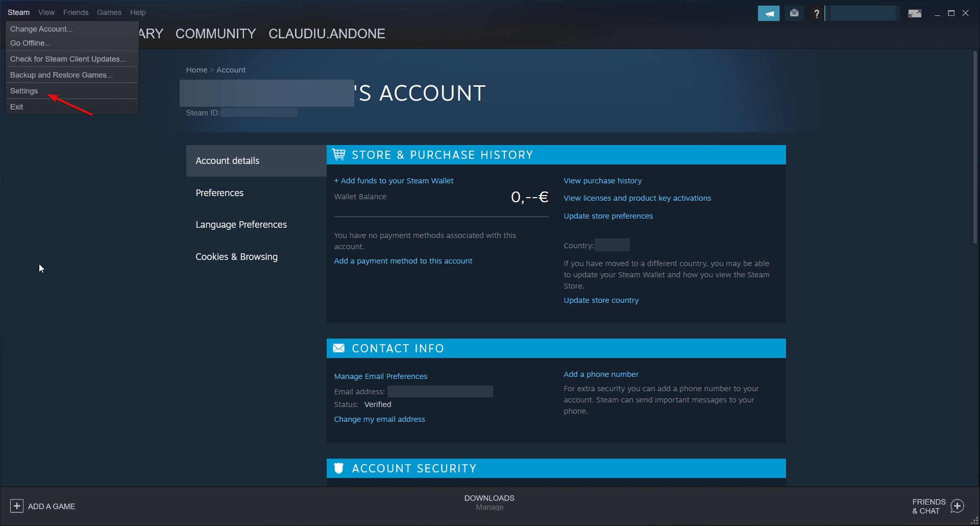Image resolution: width=980 pixels, height=526 pixels.
Task: Click the Account breadcrumb link
Action: pyautogui.click(x=231, y=70)
